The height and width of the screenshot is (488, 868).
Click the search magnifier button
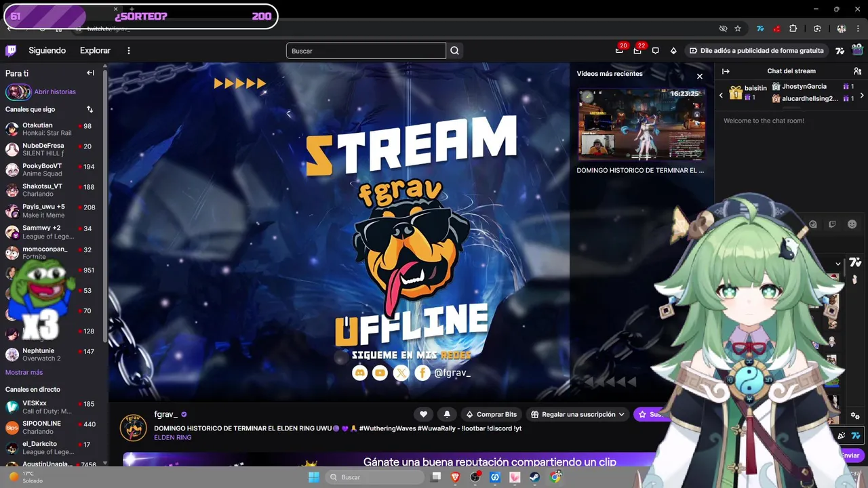tap(454, 50)
